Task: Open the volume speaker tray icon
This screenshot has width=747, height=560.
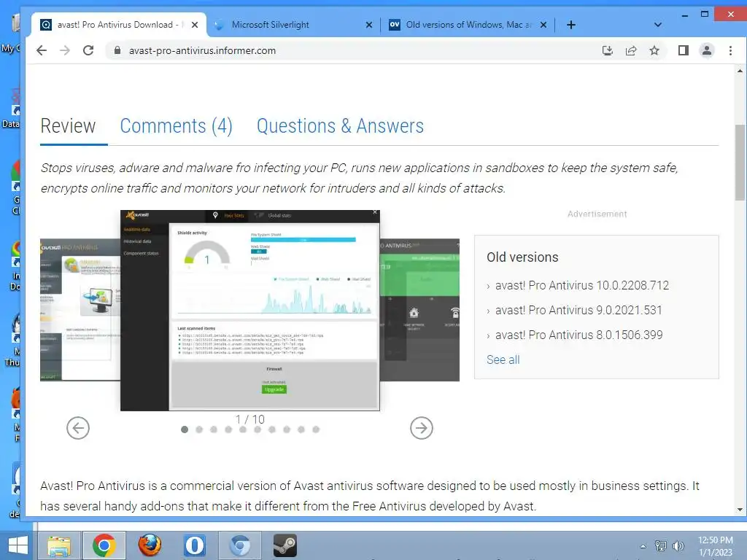Action: tap(678, 545)
